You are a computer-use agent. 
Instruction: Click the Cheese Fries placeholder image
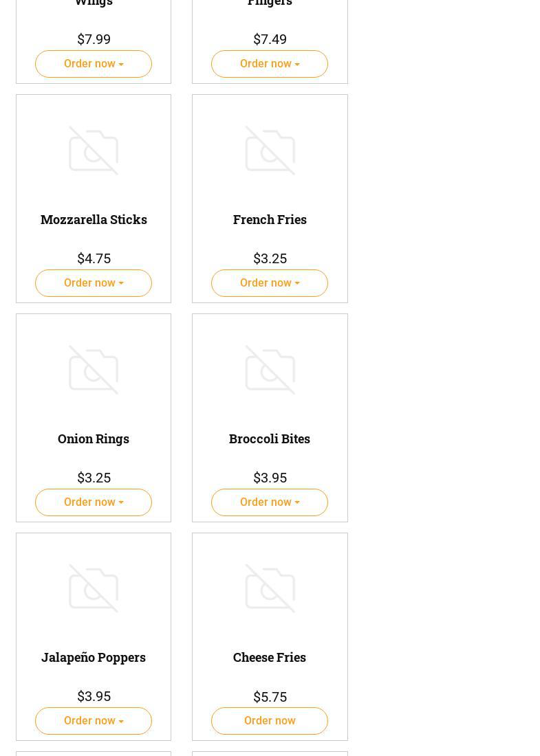click(270, 589)
